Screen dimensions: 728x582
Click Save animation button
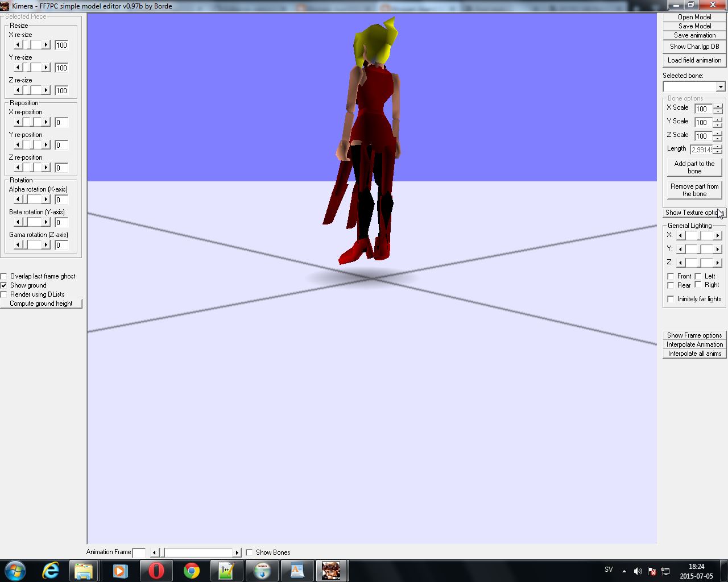pyautogui.click(x=694, y=35)
